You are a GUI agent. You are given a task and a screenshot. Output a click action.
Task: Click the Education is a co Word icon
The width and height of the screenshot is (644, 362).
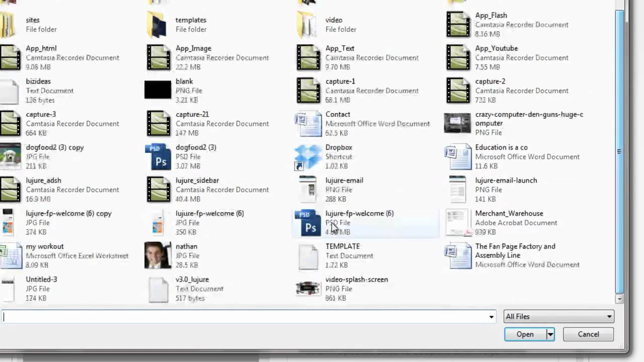pyautogui.click(x=458, y=157)
